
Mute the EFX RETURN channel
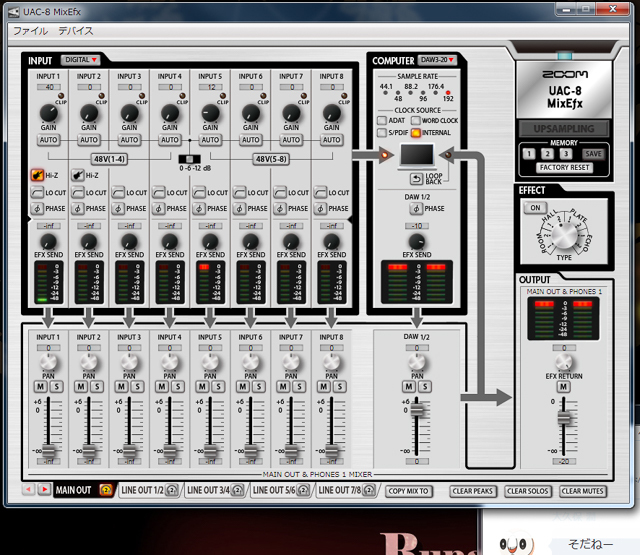click(563, 387)
